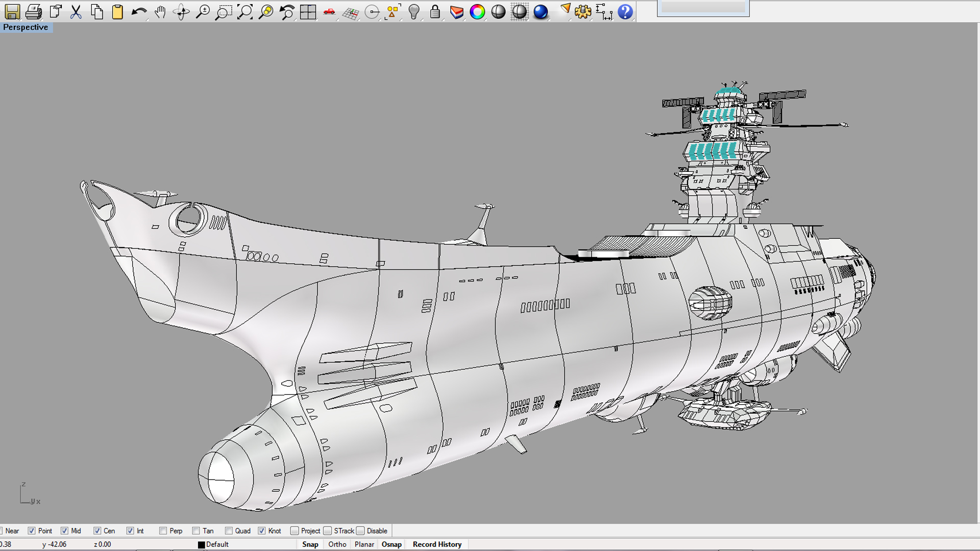
Task: Click the blue render sphere icon
Action: point(541,12)
